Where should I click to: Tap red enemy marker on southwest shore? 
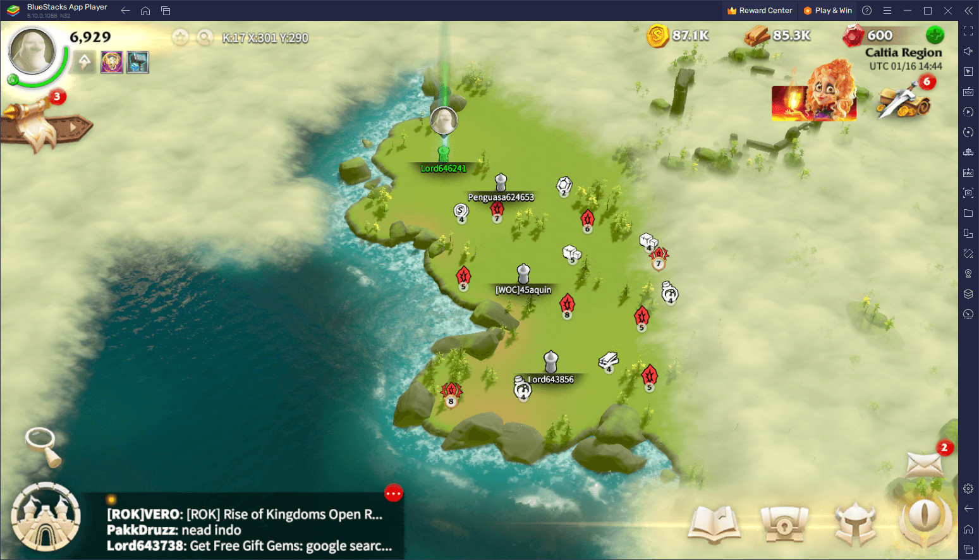(x=451, y=393)
